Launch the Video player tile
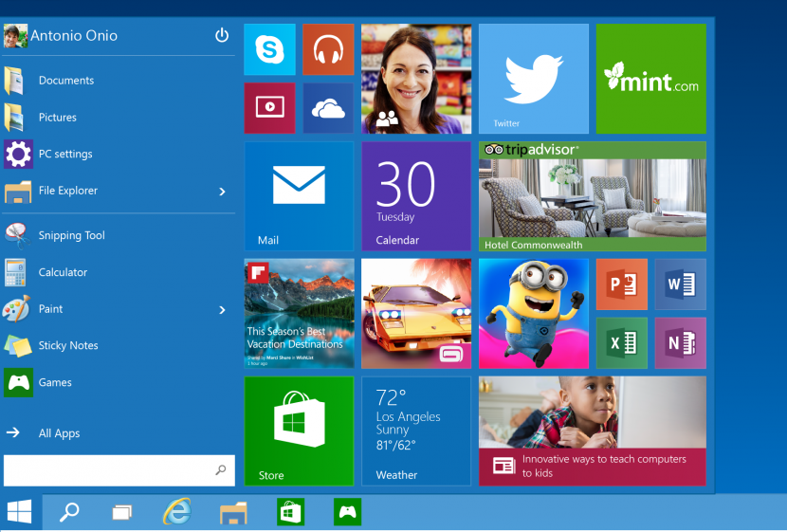The width and height of the screenshot is (787, 532). coord(269,108)
